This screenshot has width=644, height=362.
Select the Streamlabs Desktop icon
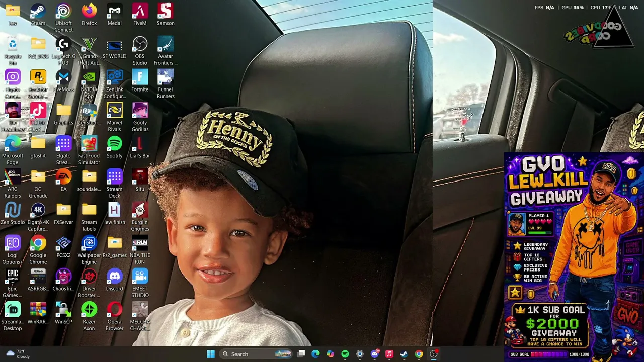13,317
